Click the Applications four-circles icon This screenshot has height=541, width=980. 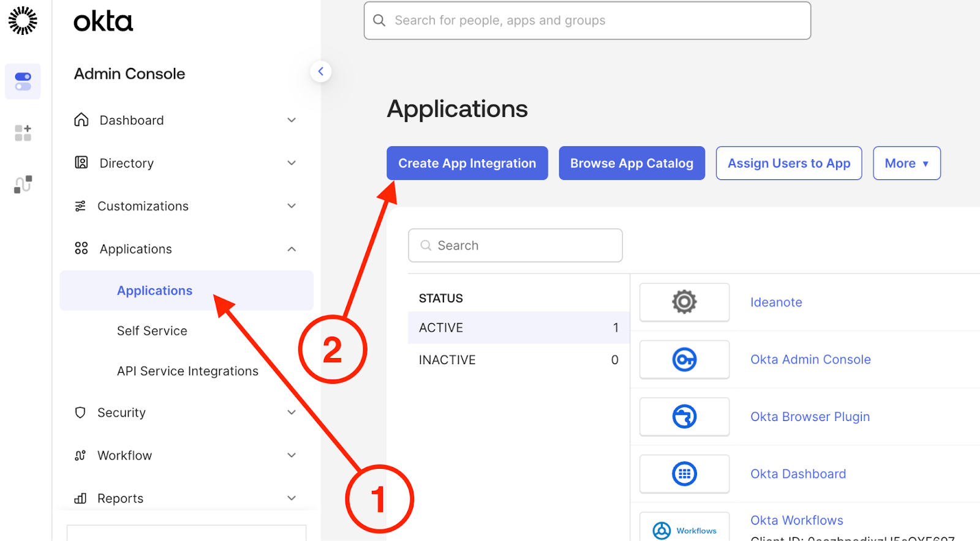click(x=81, y=248)
